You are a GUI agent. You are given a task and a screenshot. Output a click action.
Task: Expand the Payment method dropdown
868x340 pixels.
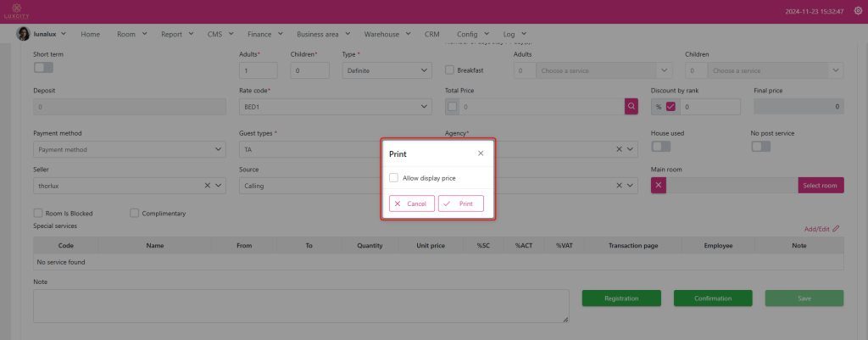pyautogui.click(x=129, y=150)
